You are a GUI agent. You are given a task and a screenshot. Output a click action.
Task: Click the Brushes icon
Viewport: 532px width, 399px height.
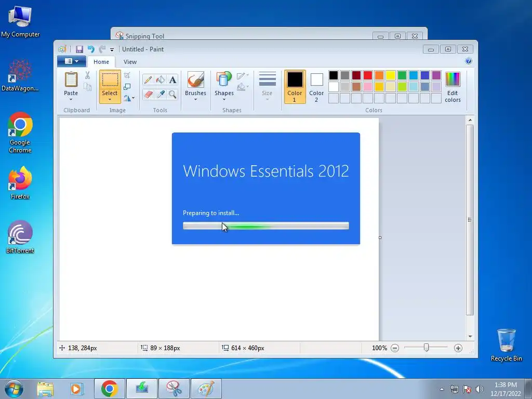pyautogui.click(x=196, y=79)
